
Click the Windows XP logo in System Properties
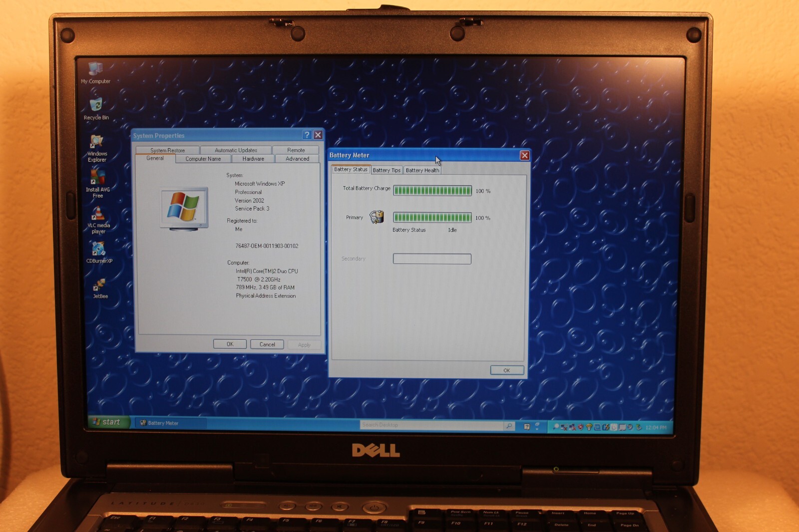point(184,208)
